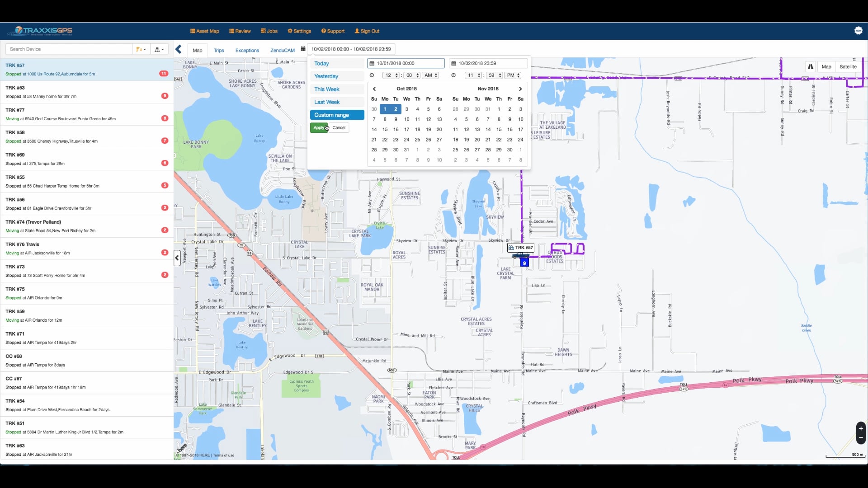Screen dimensions: 868x488
Task: Open the start hour dropdown showing 12
Action: [x=391, y=75]
